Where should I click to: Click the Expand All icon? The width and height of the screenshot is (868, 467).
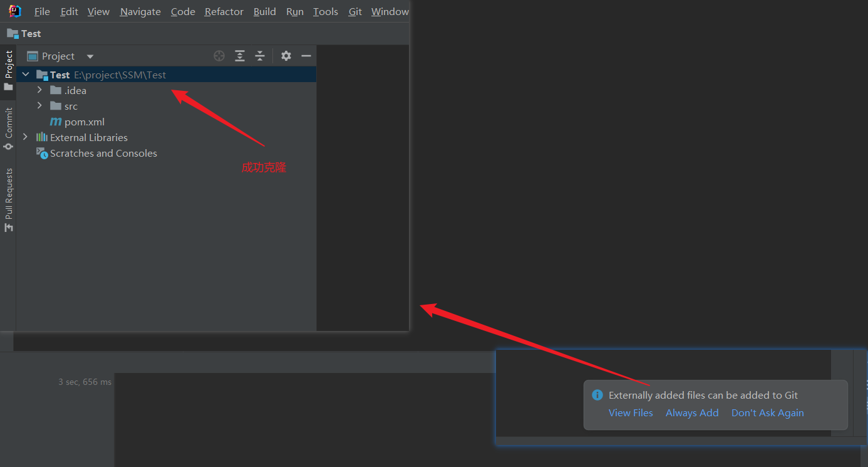click(x=240, y=56)
